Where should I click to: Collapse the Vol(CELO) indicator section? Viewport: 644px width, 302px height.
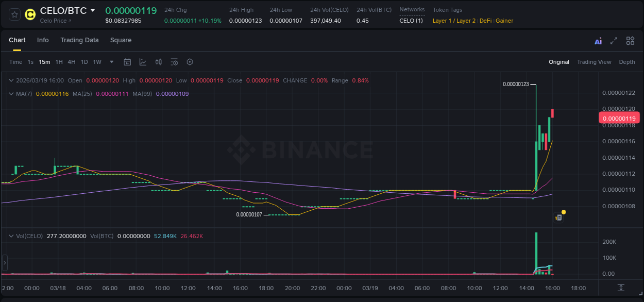10,236
